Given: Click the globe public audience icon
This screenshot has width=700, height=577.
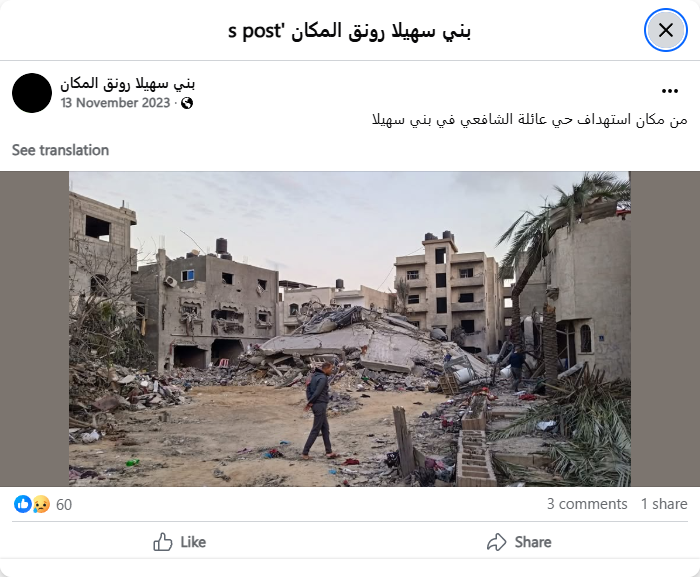Looking at the screenshot, I should (x=187, y=103).
